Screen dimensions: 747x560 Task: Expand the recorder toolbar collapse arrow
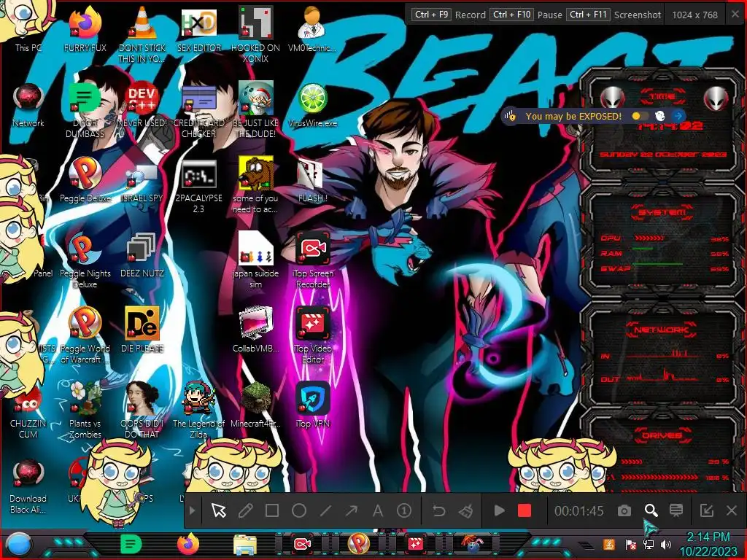(x=192, y=511)
